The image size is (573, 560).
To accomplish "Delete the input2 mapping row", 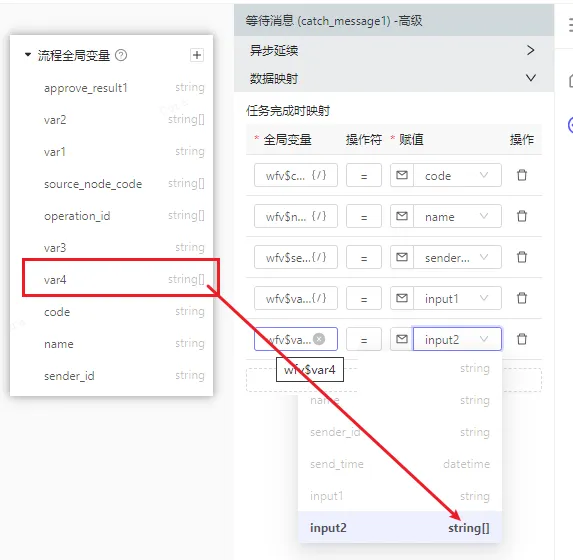I will [522, 339].
